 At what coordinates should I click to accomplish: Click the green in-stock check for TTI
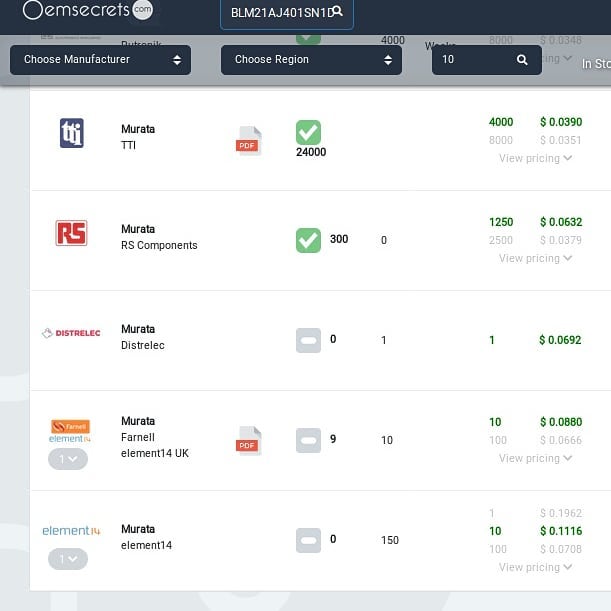(308, 132)
